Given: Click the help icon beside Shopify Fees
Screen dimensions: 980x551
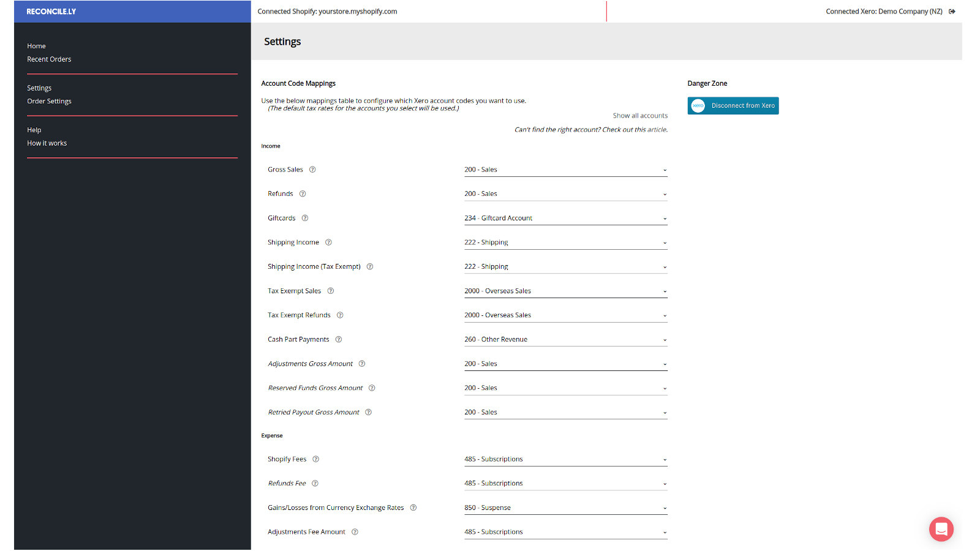Looking at the screenshot, I should coord(316,459).
